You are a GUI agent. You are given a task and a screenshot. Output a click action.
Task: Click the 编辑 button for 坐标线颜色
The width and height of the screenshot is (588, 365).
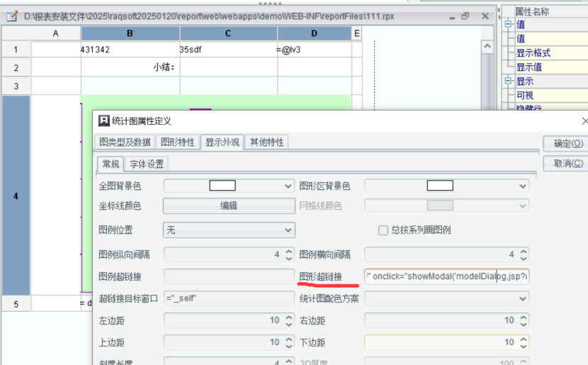pos(229,206)
